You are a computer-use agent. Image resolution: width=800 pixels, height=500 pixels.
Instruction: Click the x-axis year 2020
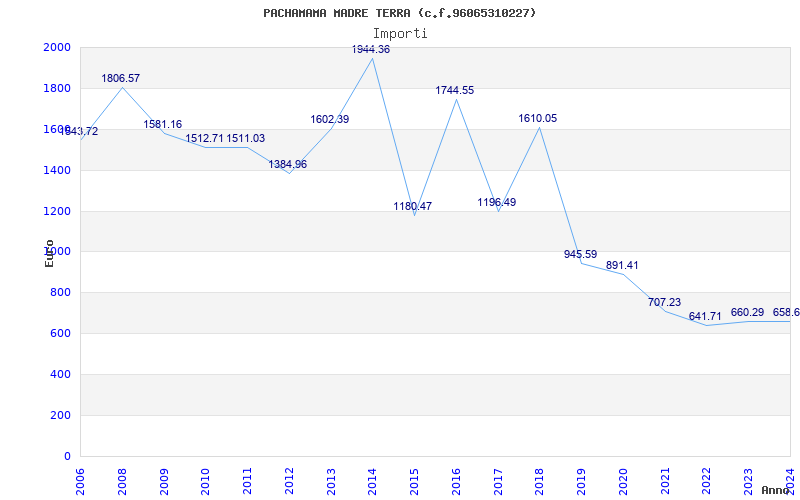coord(623,481)
